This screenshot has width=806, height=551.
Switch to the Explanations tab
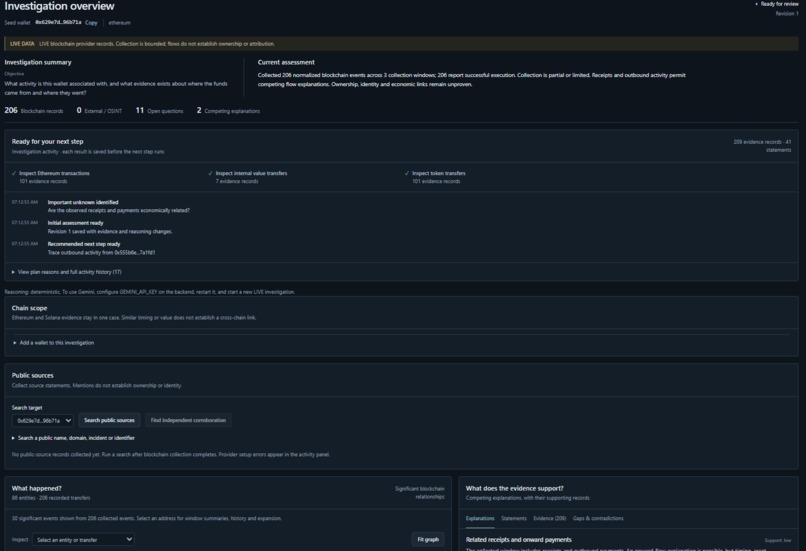click(x=480, y=518)
